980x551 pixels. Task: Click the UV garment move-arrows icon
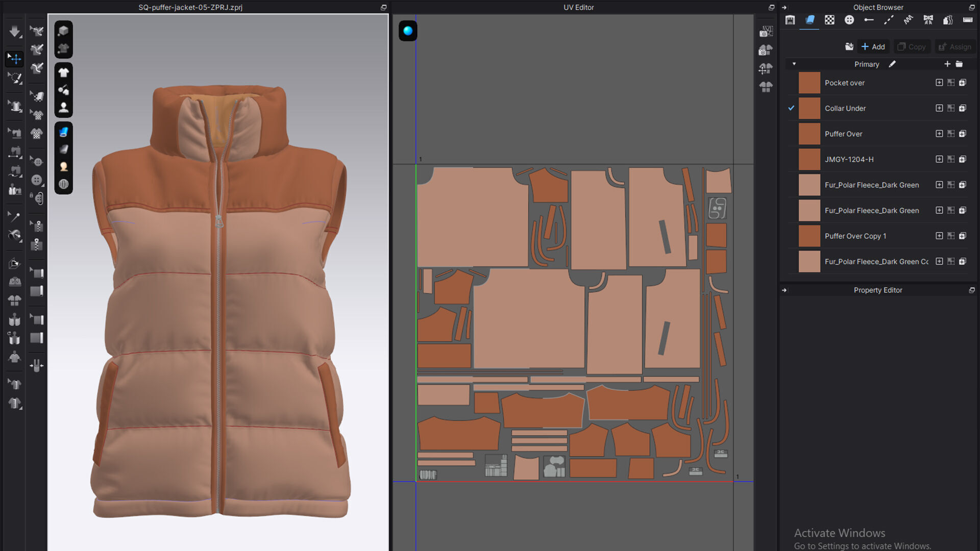[766, 68]
